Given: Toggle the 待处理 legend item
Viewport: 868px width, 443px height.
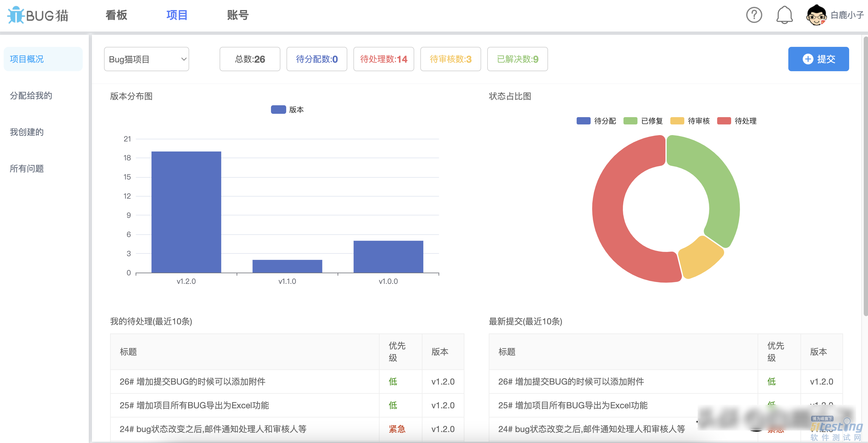Looking at the screenshot, I should point(737,121).
